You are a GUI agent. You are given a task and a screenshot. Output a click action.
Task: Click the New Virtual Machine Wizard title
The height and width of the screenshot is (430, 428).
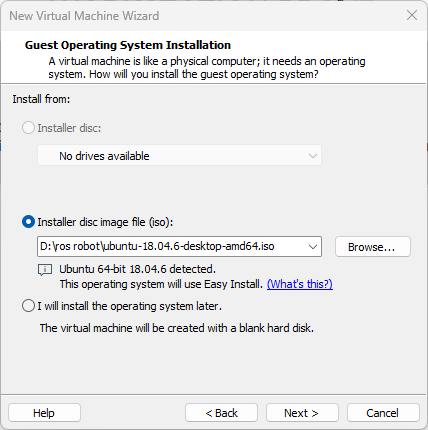84,16
